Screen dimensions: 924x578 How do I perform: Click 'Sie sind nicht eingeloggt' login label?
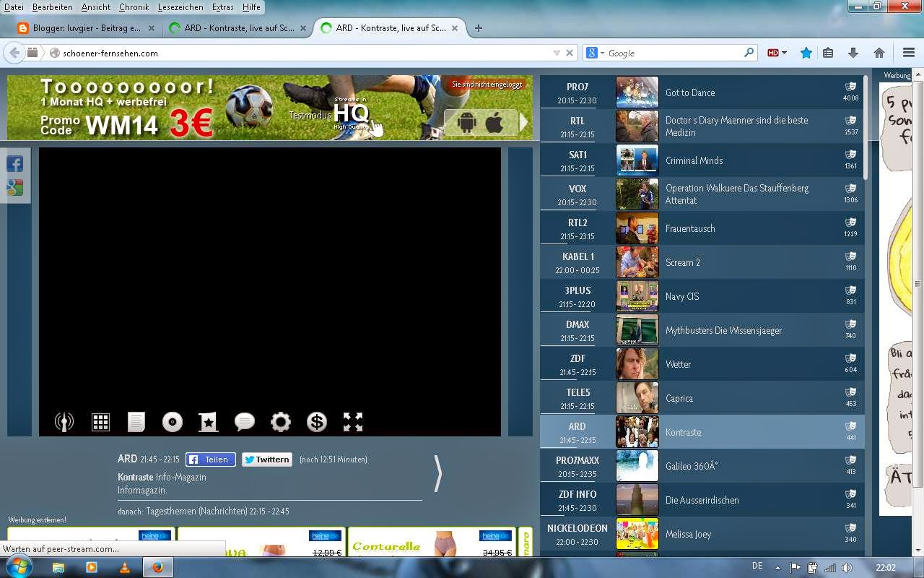click(487, 85)
